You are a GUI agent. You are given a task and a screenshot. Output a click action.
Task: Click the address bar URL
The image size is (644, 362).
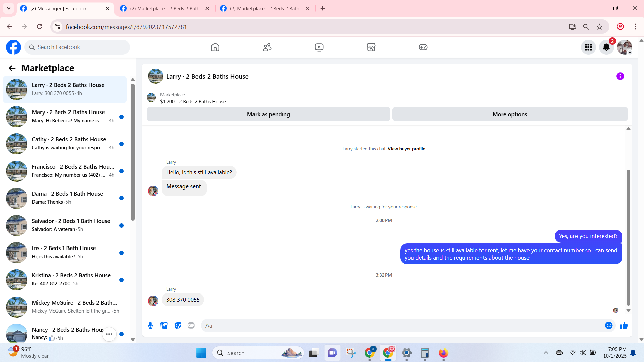tap(126, 27)
